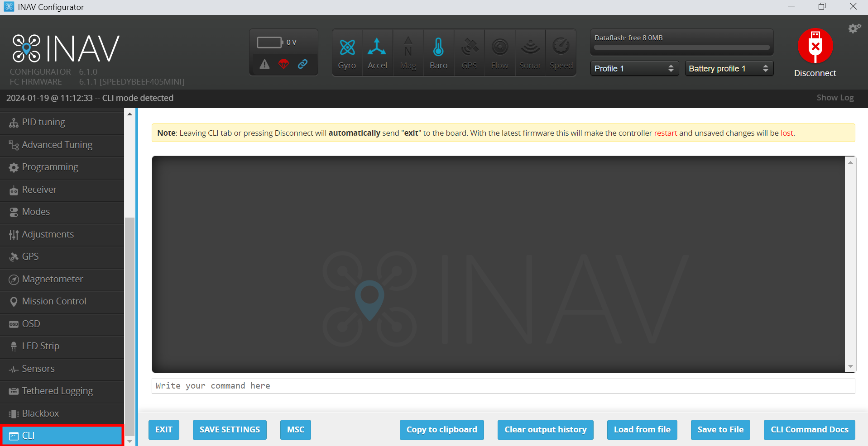868x446 pixels.
Task: Open the Advanced Tuning tab
Action: pyautogui.click(x=62, y=145)
